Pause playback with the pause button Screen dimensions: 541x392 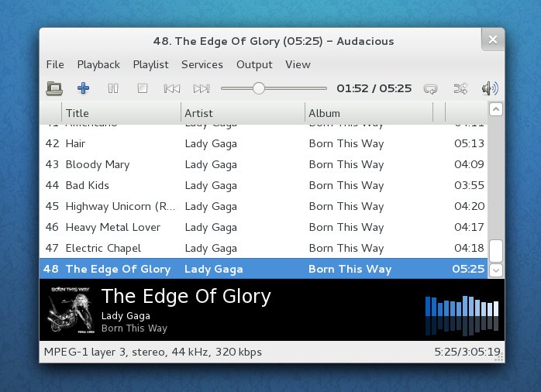point(113,88)
